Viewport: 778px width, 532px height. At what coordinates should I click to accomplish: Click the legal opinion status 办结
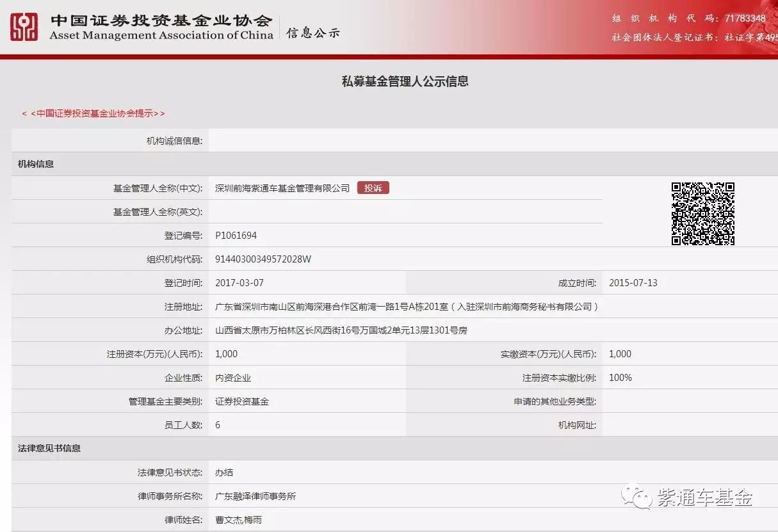click(x=224, y=472)
